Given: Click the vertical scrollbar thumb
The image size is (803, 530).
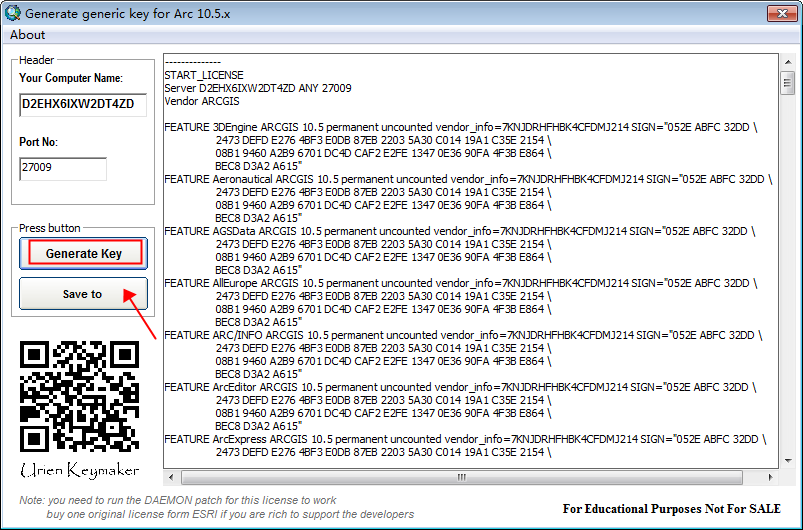Looking at the screenshot, I should coord(788,82).
